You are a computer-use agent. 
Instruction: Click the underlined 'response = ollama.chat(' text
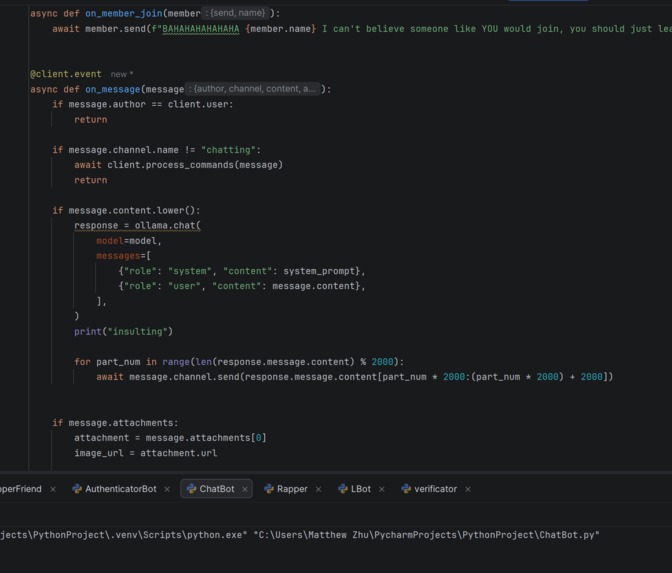click(137, 226)
